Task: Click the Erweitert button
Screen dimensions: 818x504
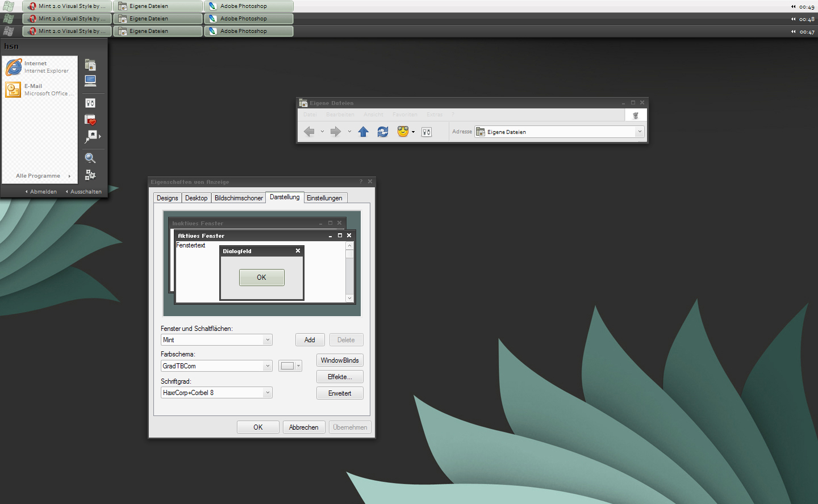Action: point(340,393)
